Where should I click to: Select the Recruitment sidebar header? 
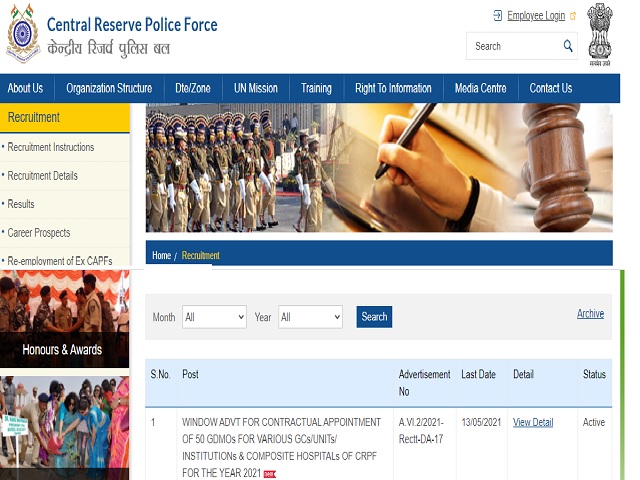click(65, 118)
